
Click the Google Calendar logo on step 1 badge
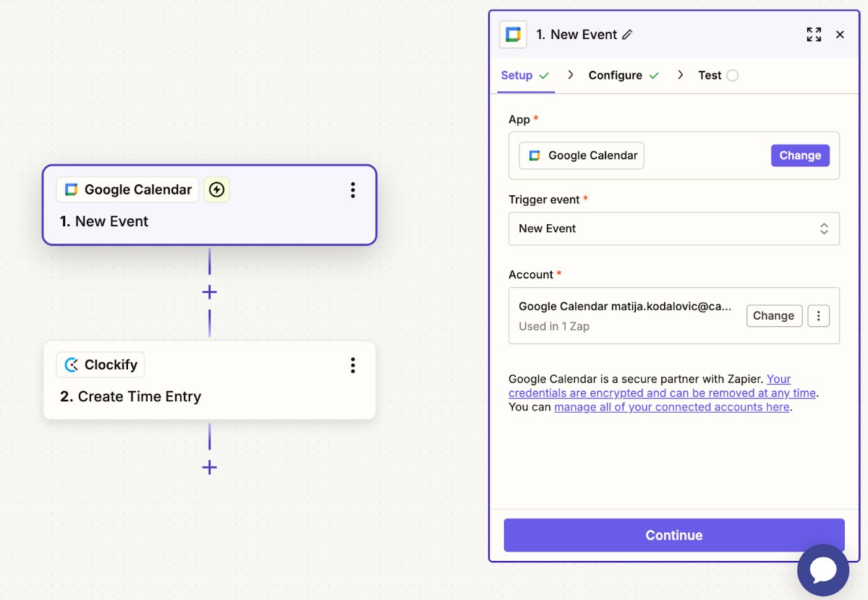(71, 189)
